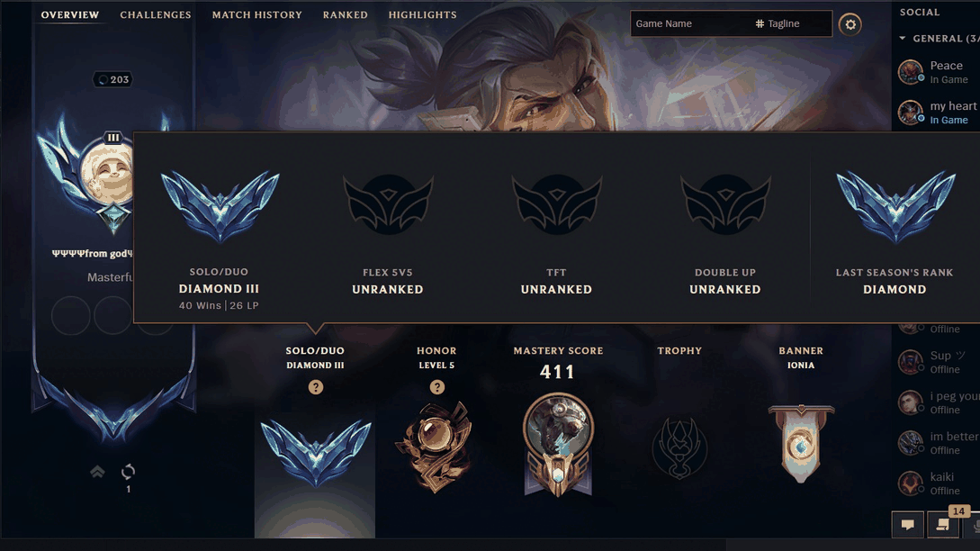
Task: Select the Honor Level 5 emblem
Action: point(436,447)
